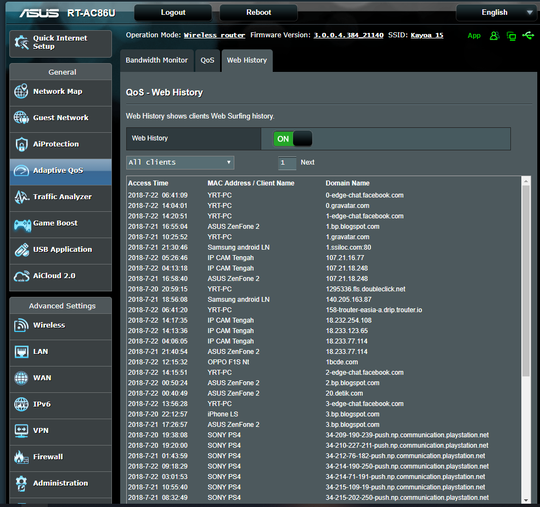Open Quick Internet Setup icon
Screen dimensions: 540x507
[x=21, y=42]
